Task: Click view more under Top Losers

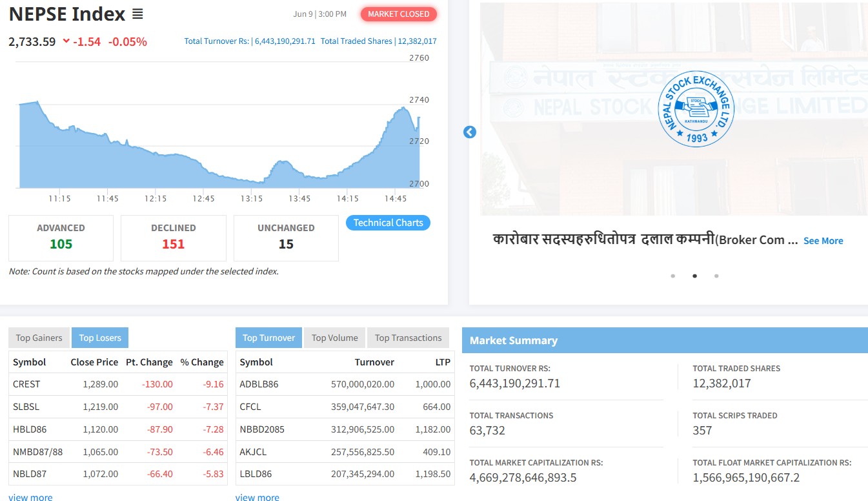Action: (31, 497)
